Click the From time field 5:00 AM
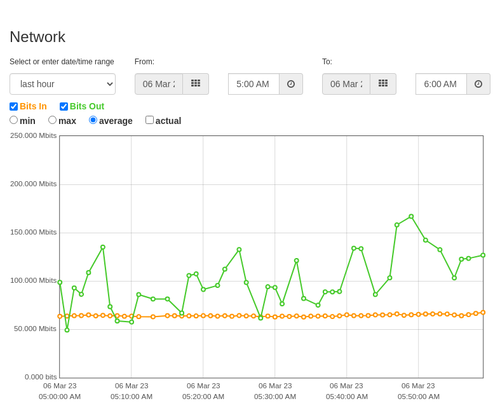The image size is (500, 403). (254, 84)
